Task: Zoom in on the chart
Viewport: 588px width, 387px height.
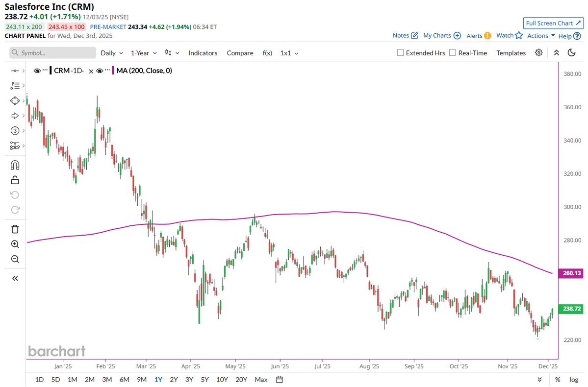Action: 15,244
